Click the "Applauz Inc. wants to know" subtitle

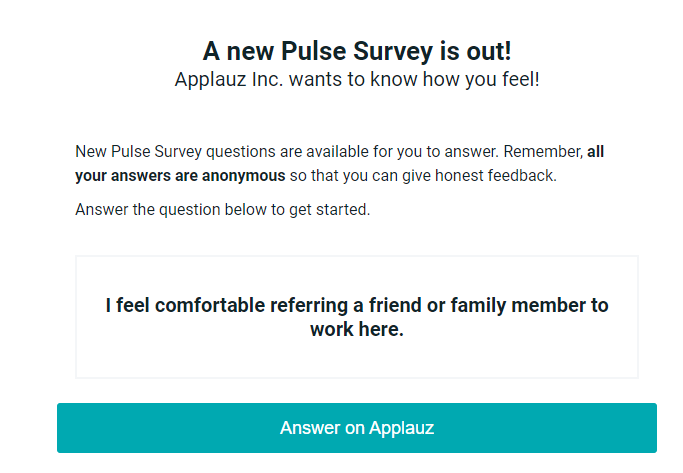[x=357, y=79]
